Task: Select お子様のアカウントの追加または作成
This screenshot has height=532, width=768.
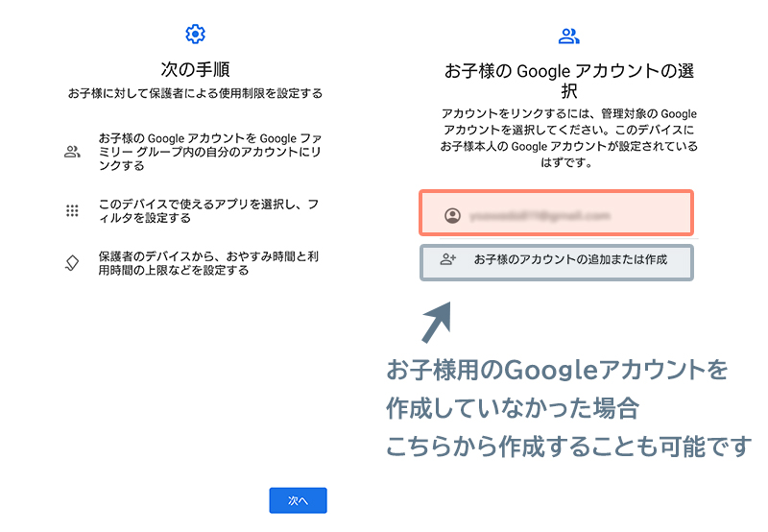Action: click(569, 259)
